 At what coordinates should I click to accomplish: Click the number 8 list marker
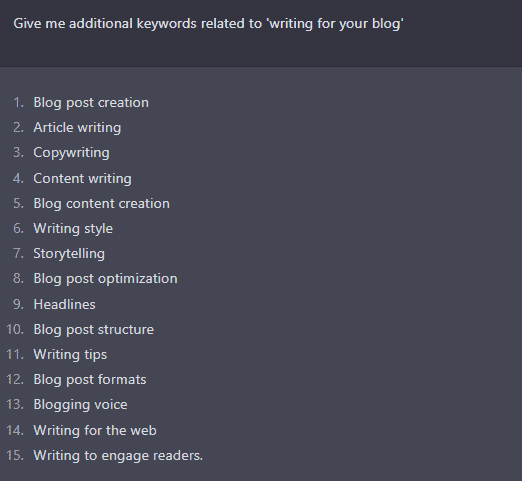pyautogui.click(x=18, y=279)
